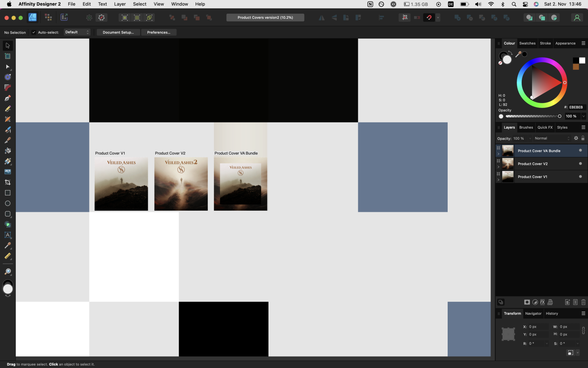Select the Pen tool in the toolbar
The width and height of the screenshot is (588, 368).
click(7, 98)
